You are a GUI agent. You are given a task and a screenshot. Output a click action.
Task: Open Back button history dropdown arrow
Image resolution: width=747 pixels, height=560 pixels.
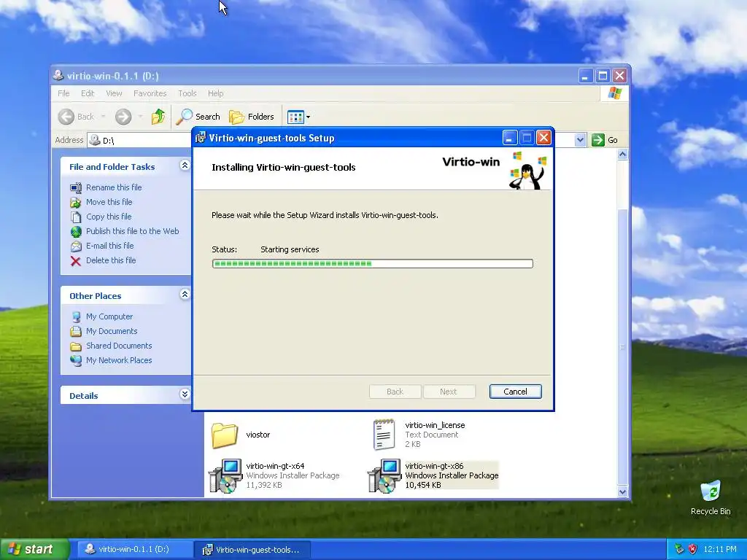pos(104,117)
